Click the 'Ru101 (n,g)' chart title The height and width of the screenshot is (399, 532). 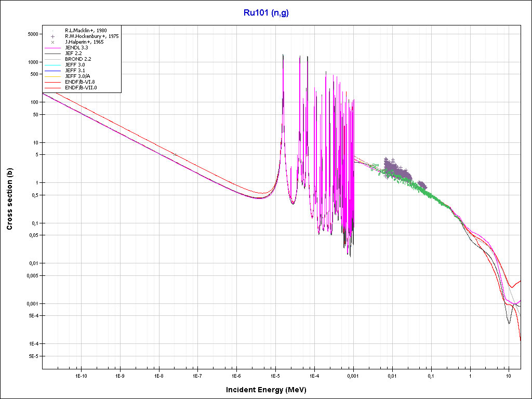[266, 13]
